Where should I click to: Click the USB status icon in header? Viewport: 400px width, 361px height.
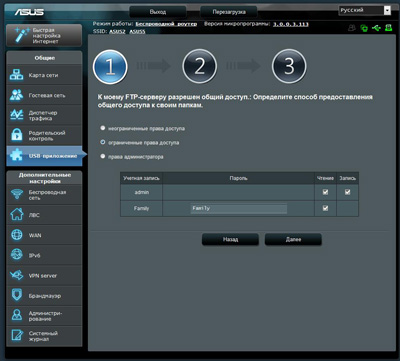click(376, 28)
